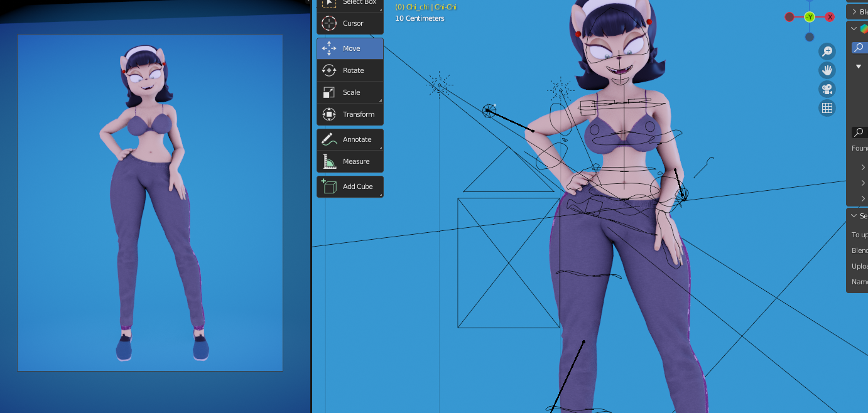The width and height of the screenshot is (868, 413).
Task: Activate the Measure tool
Action: (350, 161)
